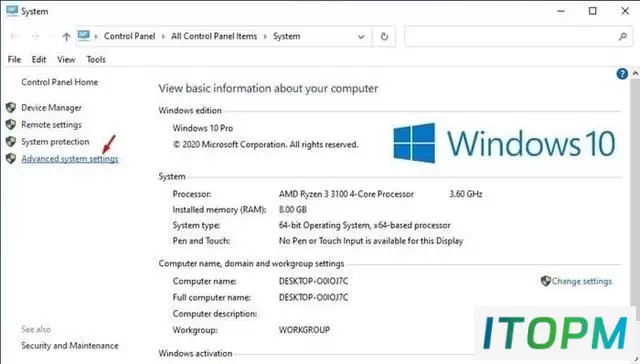Click the Full computer name DESKTOP-O0IOJ7C value

[313, 297]
